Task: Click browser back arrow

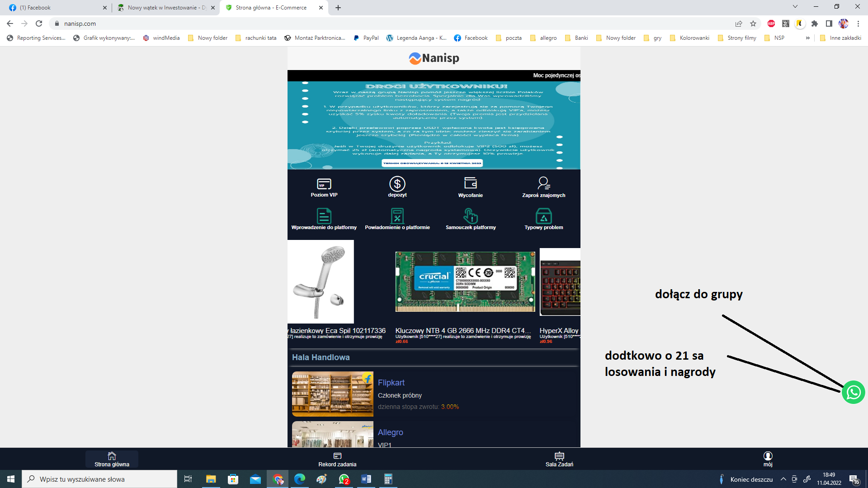Action: click(10, 23)
